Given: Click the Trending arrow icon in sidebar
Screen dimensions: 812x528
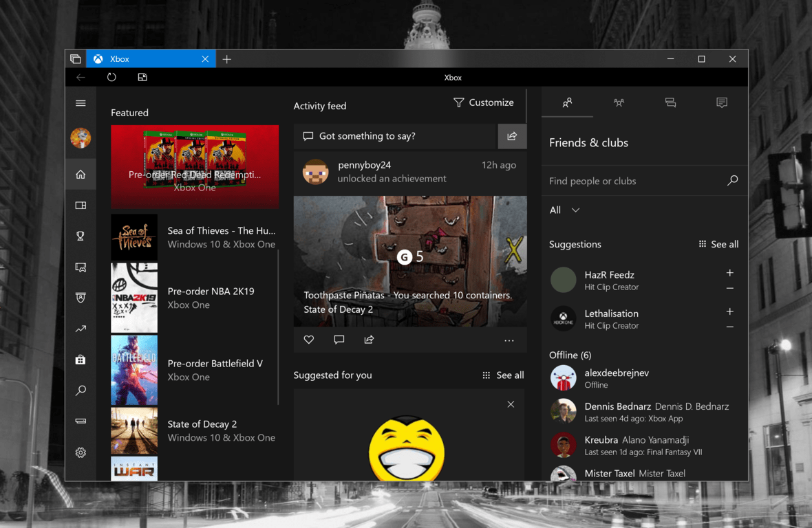Looking at the screenshot, I should tap(81, 329).
